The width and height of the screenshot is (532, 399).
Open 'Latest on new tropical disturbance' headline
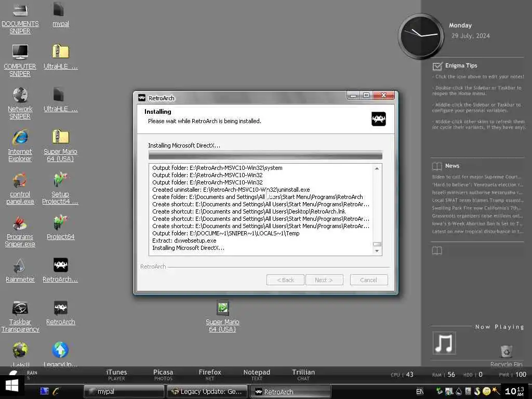tap(477, 231)
